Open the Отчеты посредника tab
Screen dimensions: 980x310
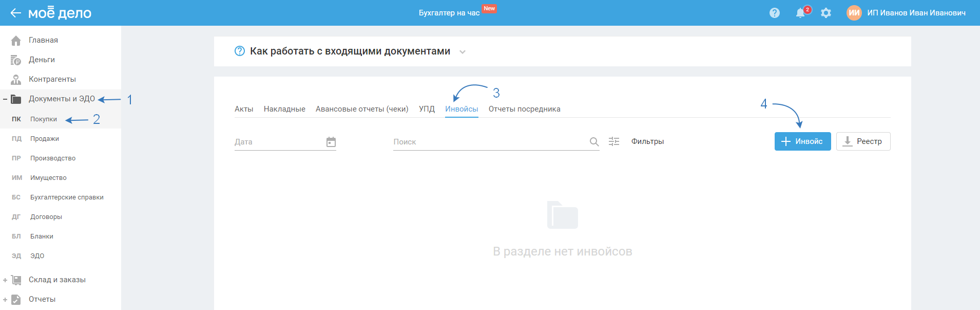(524, 109)
